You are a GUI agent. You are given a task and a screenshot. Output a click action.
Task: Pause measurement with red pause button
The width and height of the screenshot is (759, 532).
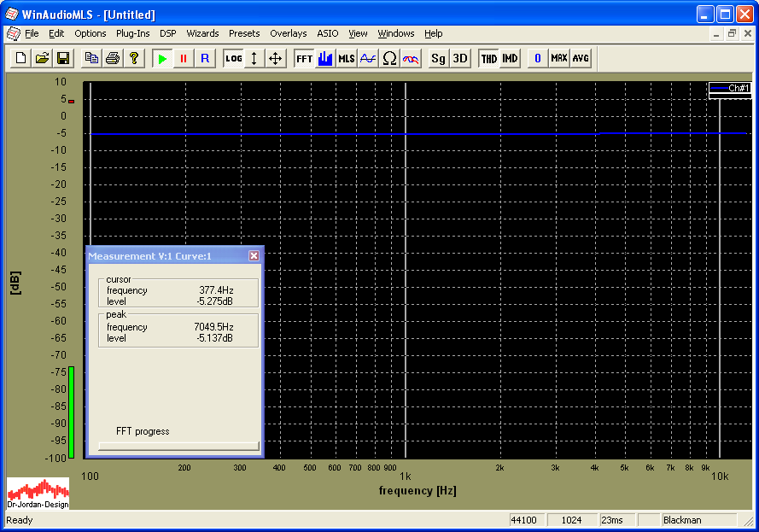coord(183,58)
